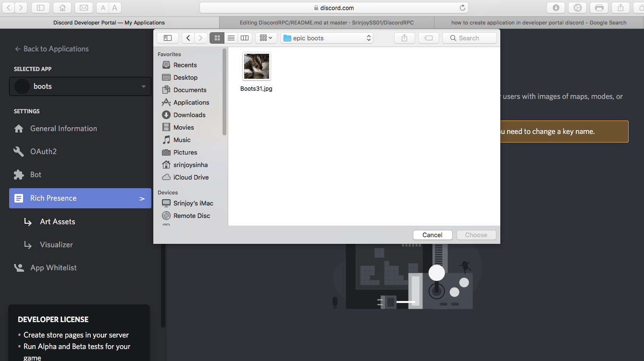Open Applications in Favorites
Screen dimensions: 644x361
[x=191, y=102]
